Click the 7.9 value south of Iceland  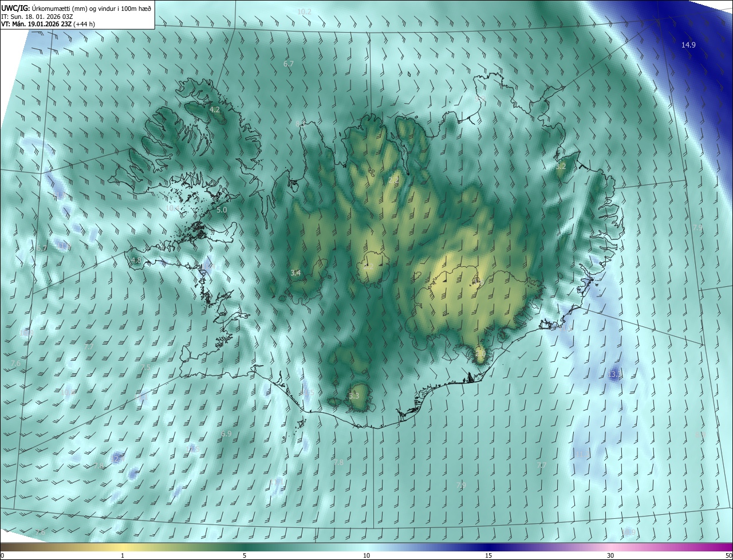pyautogui.click(x=461, y=486)
